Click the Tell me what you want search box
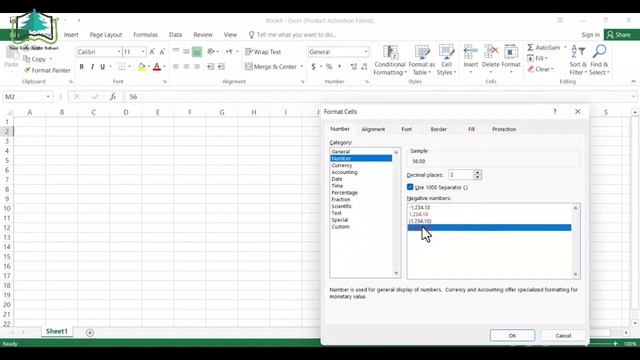The height and width of the screenshot is (360, 640). tap(296, 35)
